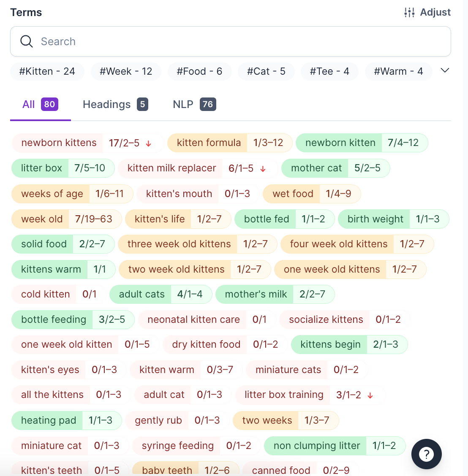Select the litter box term chip
The height and width of the screenshot is (476, 468).
tap(41, 168)
